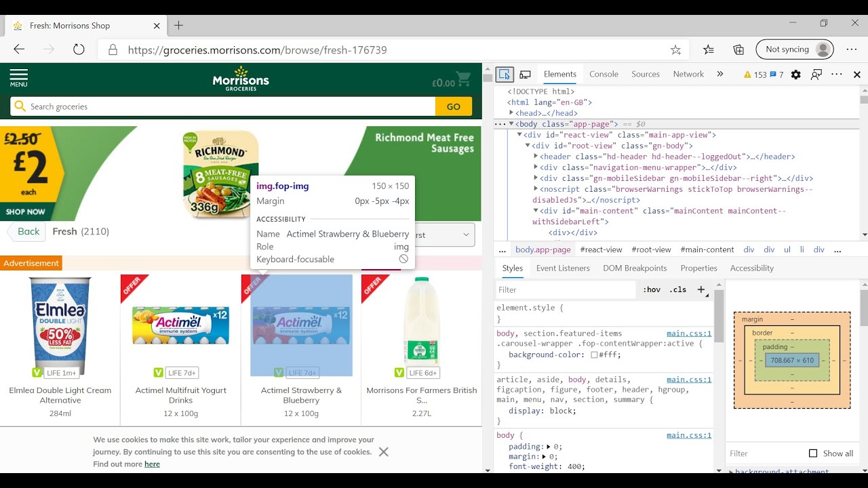Open the Accessibility pane tab
This screenshot has width=868, height=488.
[751, 268]
